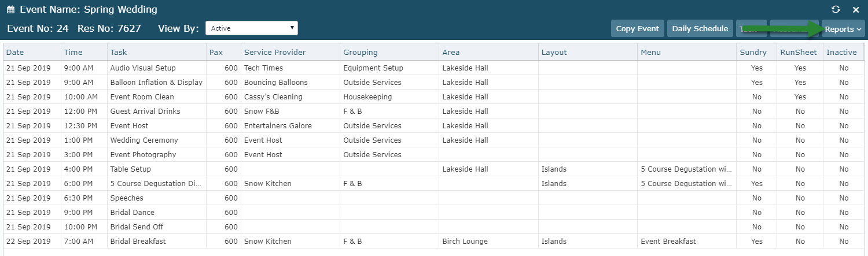868x256 pixels.
Task: Select the Balloon Inflation & Display task
Action: click(x=156, y=82)
